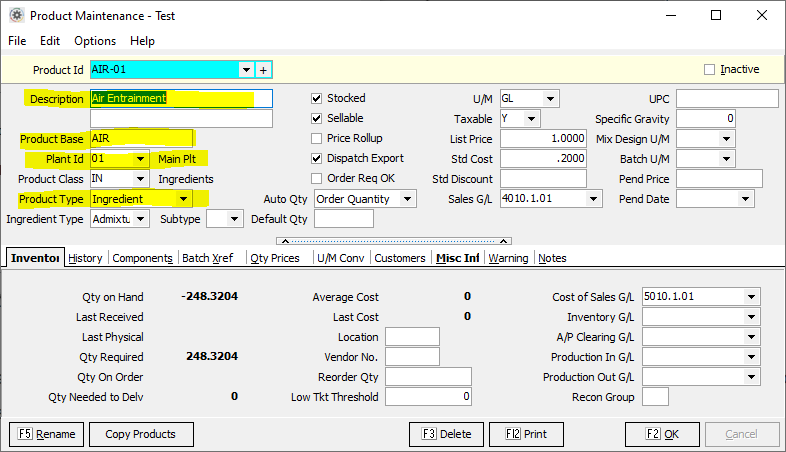This screenshot has width=786, height=452.
Task: Open the Edit menu
Action: click(x=50, y=41)
